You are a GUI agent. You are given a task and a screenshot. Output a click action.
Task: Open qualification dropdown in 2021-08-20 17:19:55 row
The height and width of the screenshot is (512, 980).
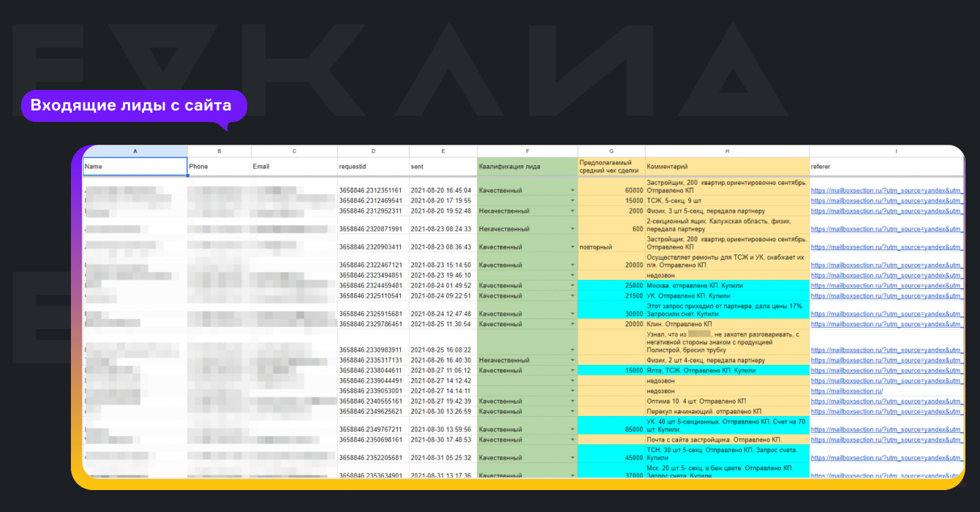(573, 200)
